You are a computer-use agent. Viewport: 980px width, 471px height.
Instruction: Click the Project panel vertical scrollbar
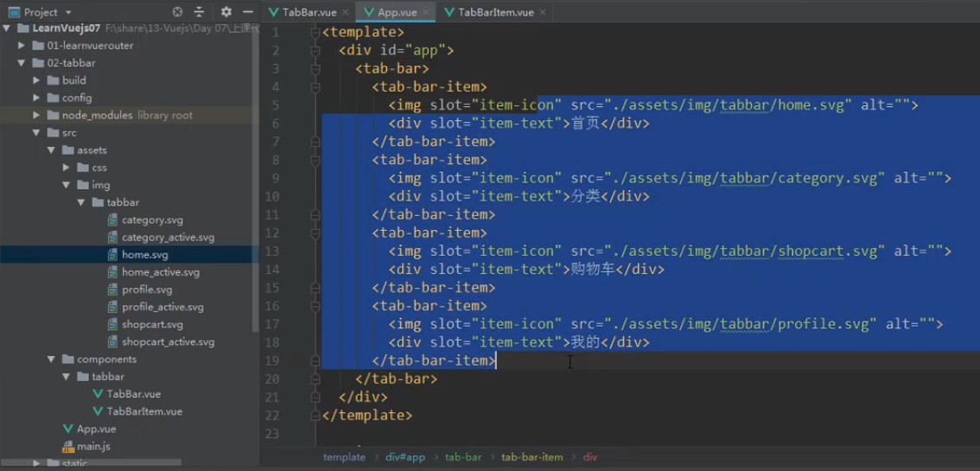click(255, 184)
